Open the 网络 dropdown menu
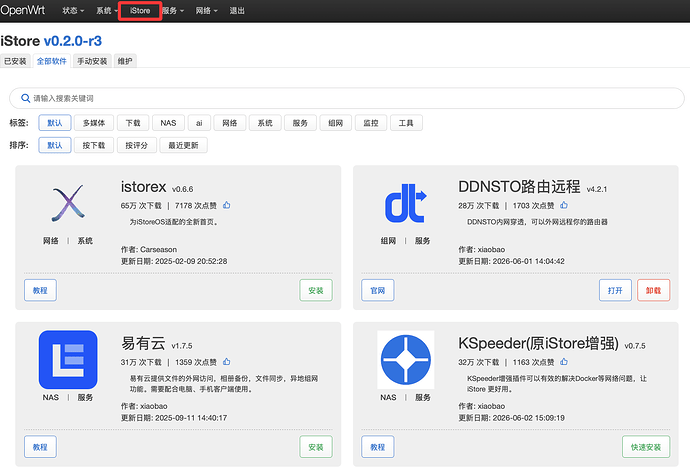Viewport: 690px width, 470px height. pos(206,11)
